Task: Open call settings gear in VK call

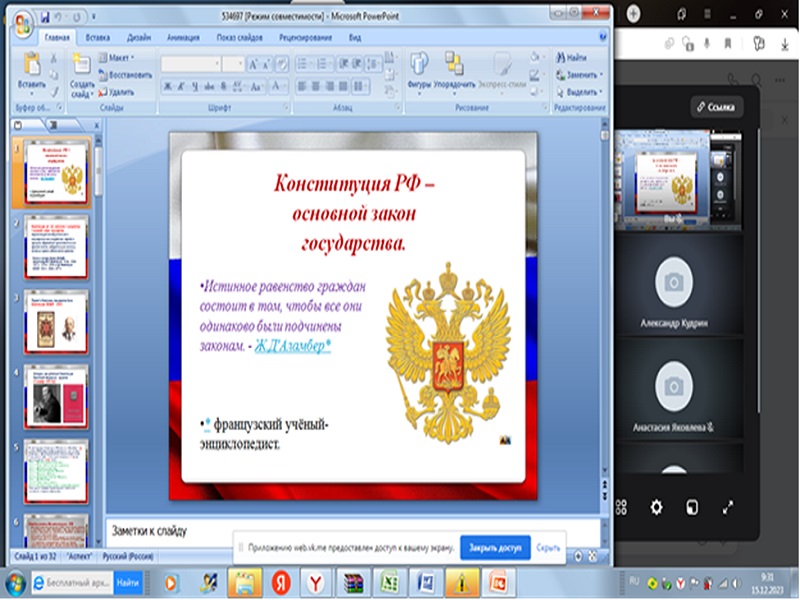Action: [656, 507]
